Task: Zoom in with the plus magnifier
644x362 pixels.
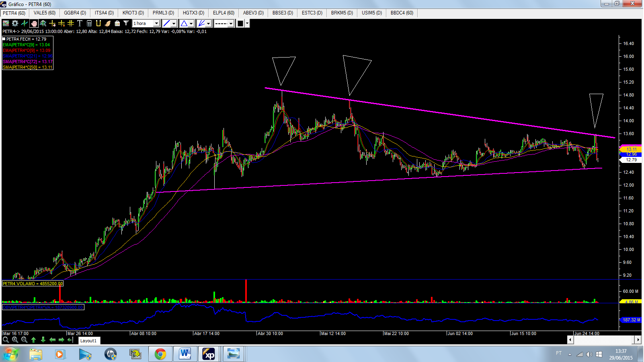Action: tap(15, 340)
